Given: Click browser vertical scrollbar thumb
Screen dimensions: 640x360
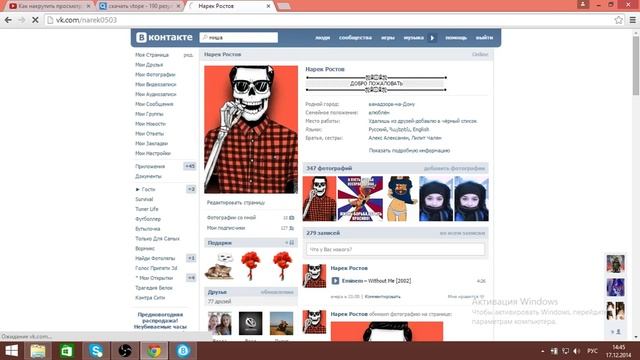Looking at the screenshot, I should click(x=636, y=65).
